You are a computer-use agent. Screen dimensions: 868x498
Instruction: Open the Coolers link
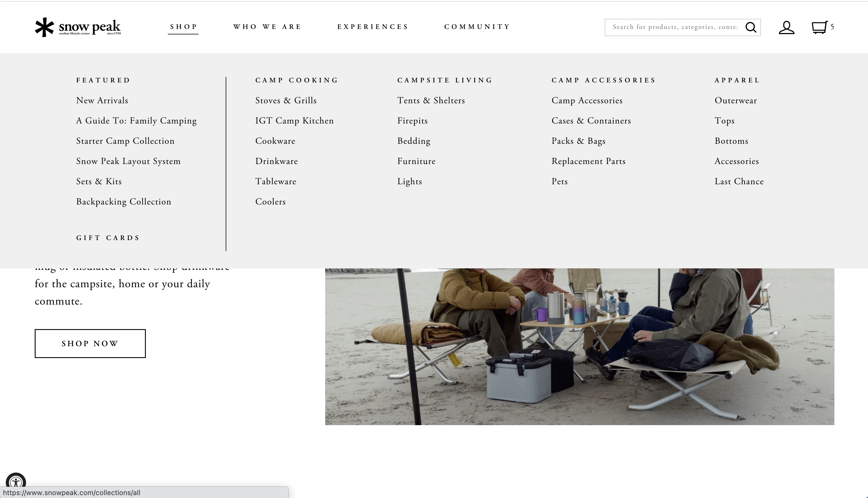[270, 202]
